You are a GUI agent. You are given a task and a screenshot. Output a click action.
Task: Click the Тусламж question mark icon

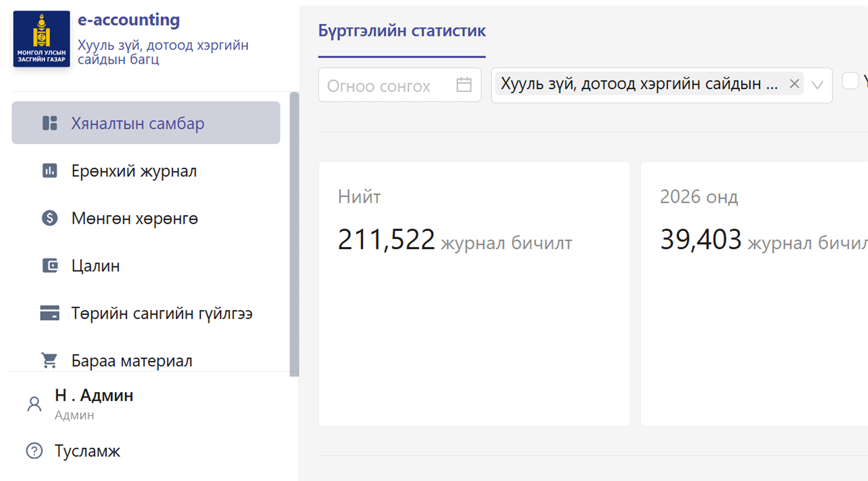click(34, 451)
